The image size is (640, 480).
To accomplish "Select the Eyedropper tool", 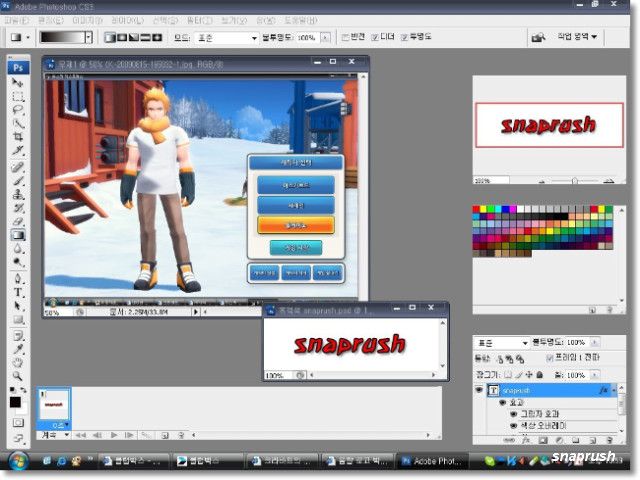I will pos(18,349).
